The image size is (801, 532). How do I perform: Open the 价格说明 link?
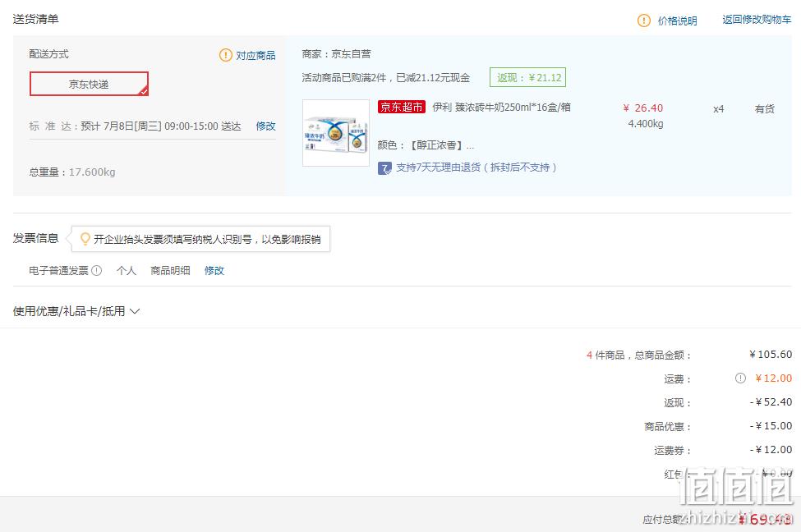pos(678,21)
